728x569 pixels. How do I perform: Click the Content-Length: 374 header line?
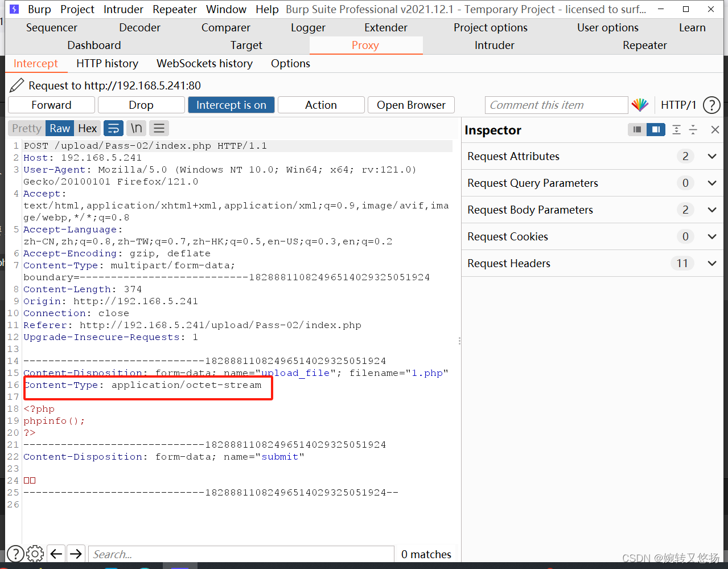(83, 289)
